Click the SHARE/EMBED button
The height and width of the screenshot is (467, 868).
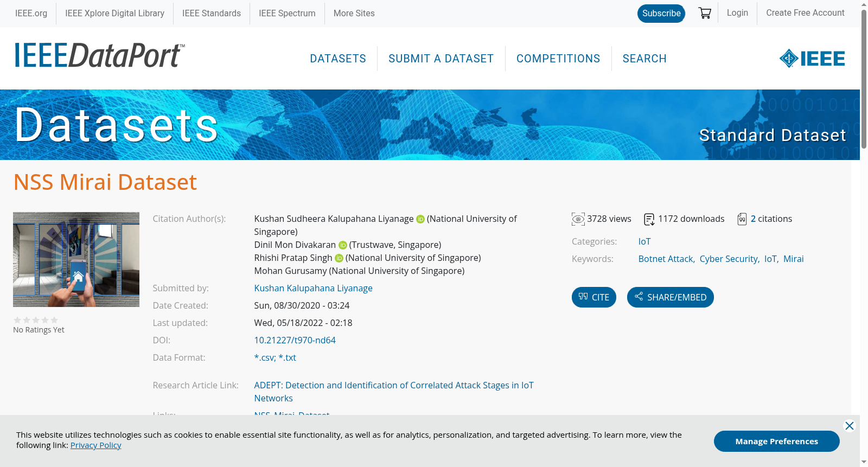tap(671, 297)
